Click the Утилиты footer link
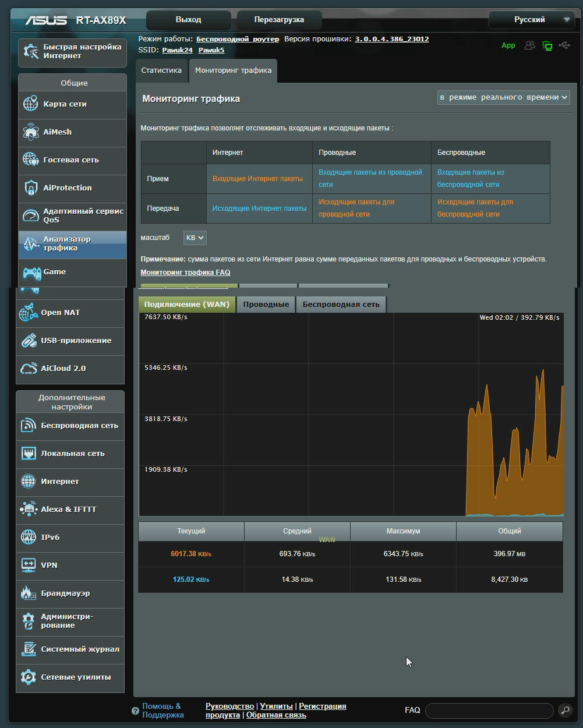583x728 pixels. 276,706
